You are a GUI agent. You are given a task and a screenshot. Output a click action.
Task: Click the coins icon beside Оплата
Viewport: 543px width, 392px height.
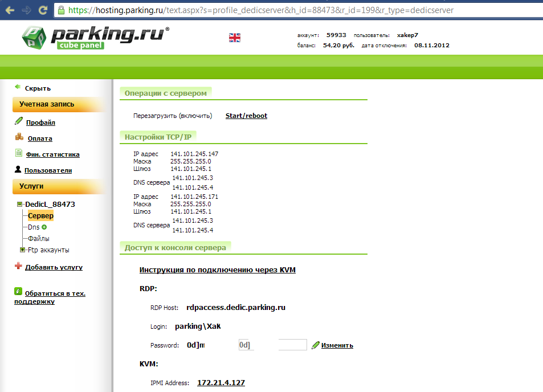[19, 137]
